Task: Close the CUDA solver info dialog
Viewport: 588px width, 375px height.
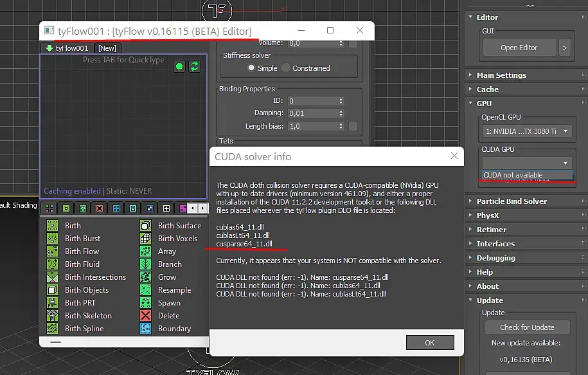Action: click(454, 156)
